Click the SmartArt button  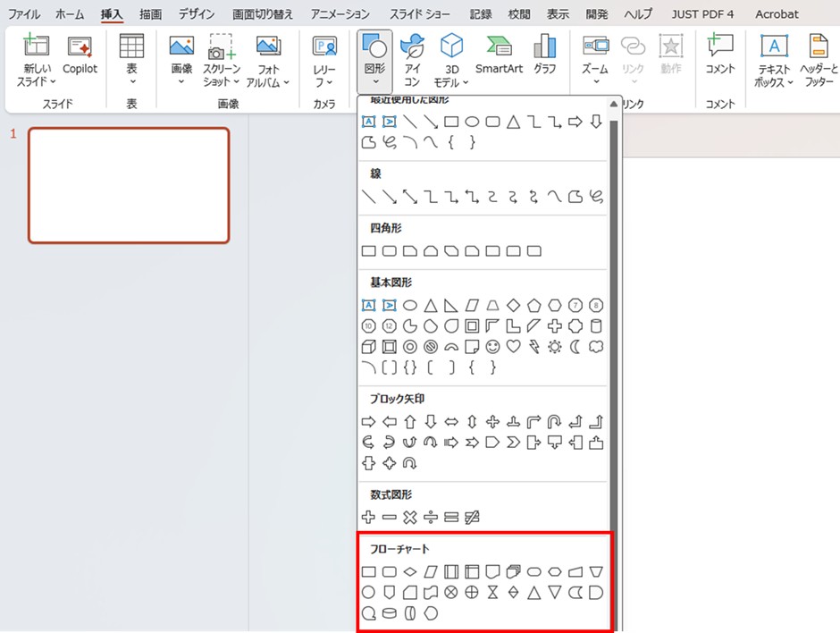coord(499,55)
